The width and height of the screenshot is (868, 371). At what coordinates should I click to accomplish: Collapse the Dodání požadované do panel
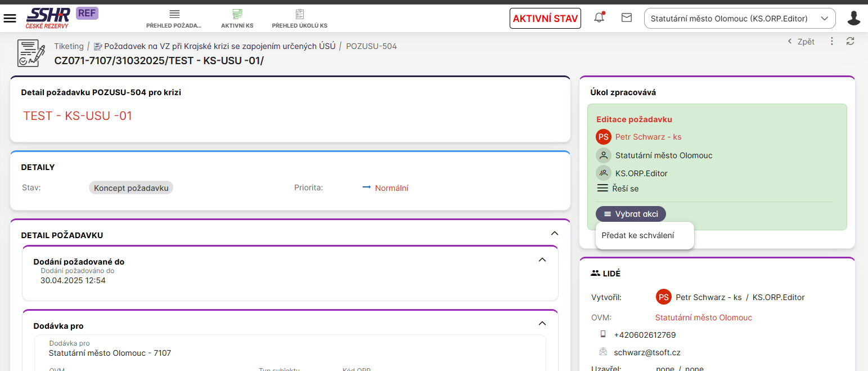(x=542, y=260)
